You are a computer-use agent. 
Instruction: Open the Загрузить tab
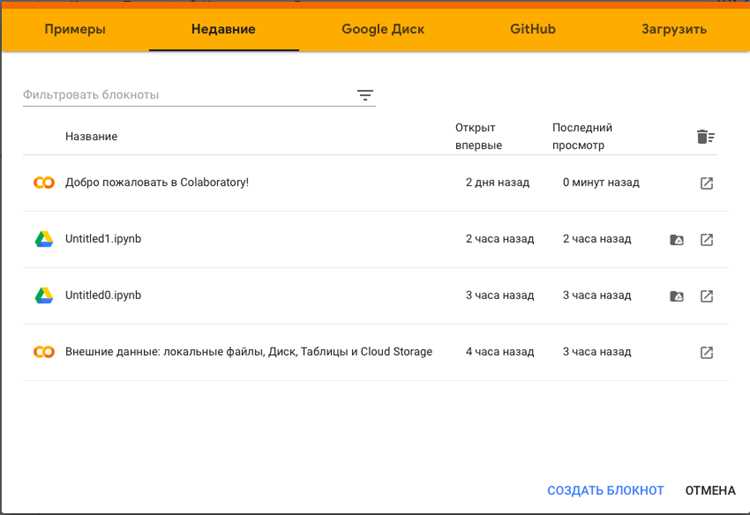point(674,29)
